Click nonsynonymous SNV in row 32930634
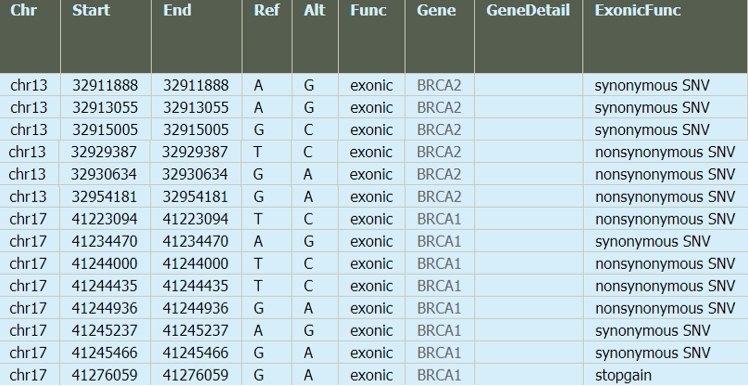748x386 pixels. tap(665, 175)
